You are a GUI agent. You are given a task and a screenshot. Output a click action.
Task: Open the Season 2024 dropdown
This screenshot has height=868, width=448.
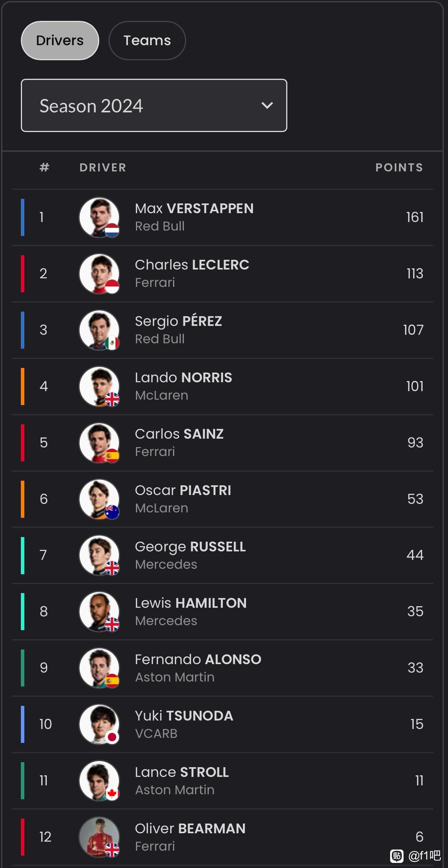154,105
